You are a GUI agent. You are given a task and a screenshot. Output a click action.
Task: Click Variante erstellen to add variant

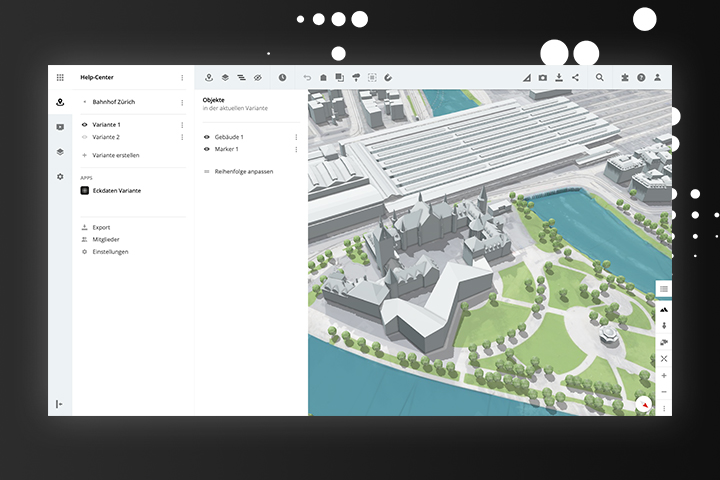click(x=115, y=155)
